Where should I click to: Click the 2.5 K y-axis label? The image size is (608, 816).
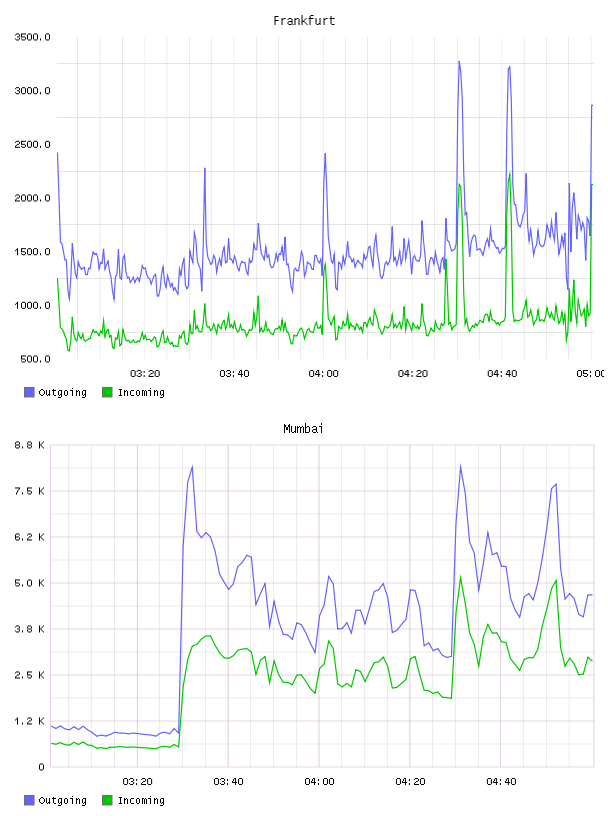click(30, 675)
